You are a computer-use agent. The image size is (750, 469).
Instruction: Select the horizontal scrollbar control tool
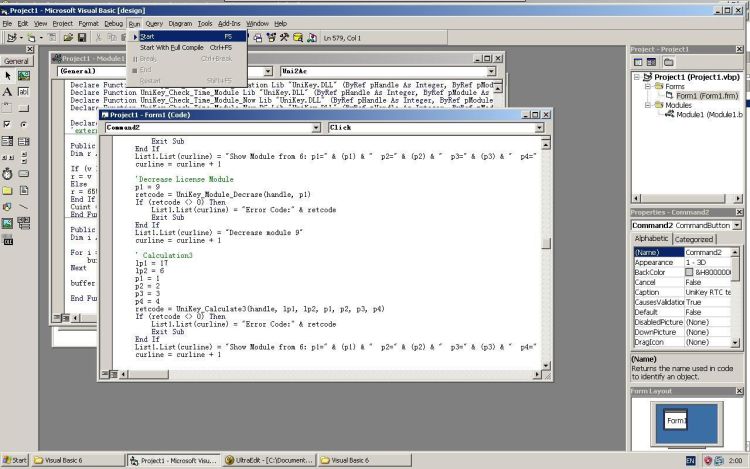(x=7, y=157)
